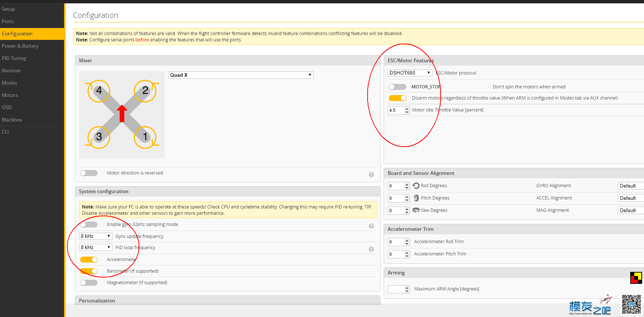Open the PID Tuning tab
This screenshot has width=644, height=317.
point(32,58)
